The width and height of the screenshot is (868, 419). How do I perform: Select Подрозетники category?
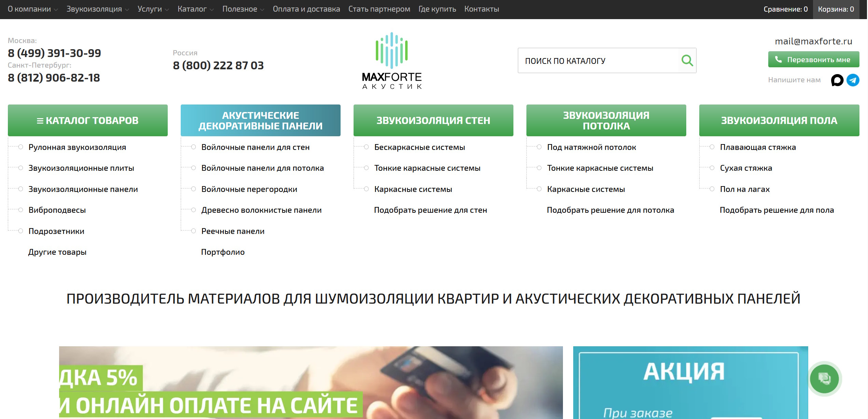[x=56, y=231]
